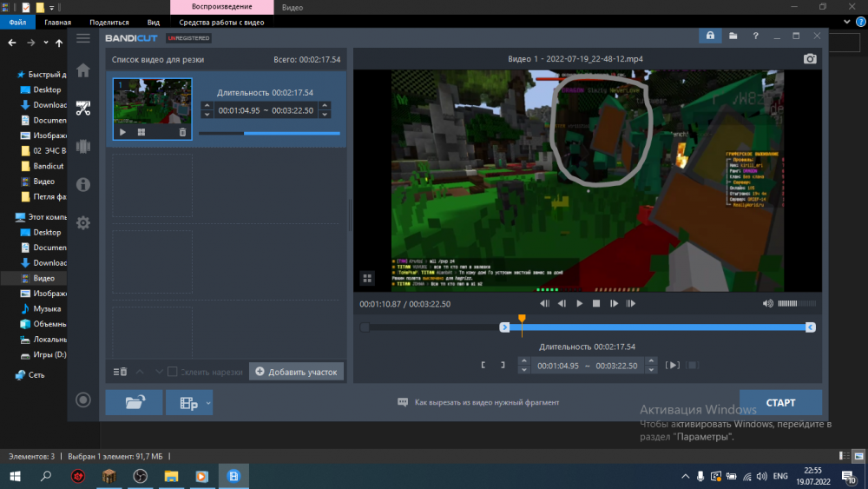Toggle thumbnail grid view in preview
Viewport: 868px width, 489px height.
click(367, 278)
